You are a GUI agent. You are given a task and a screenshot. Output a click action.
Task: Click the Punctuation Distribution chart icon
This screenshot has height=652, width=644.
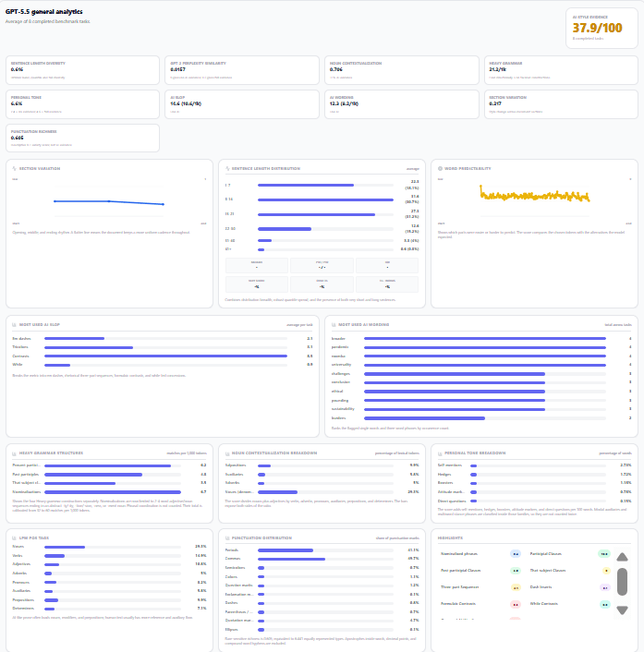pos(227,538)
